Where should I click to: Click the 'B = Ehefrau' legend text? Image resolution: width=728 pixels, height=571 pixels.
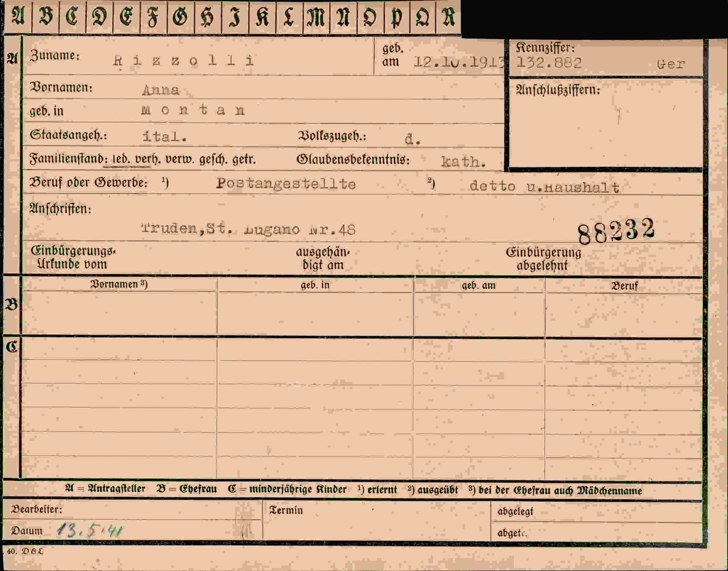click(x=187, y=489)
